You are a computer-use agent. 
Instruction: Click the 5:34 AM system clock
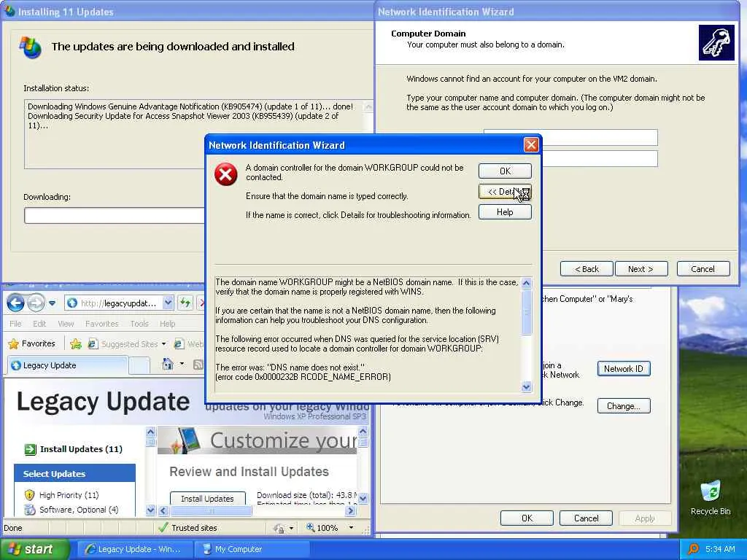(720, 549)
